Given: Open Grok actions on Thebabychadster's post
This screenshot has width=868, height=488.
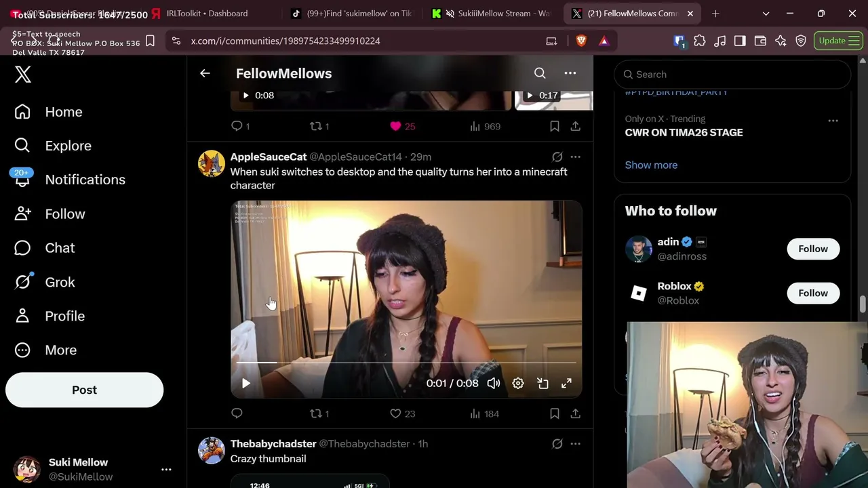Looking at the screenshot, I should coord(557,444).
